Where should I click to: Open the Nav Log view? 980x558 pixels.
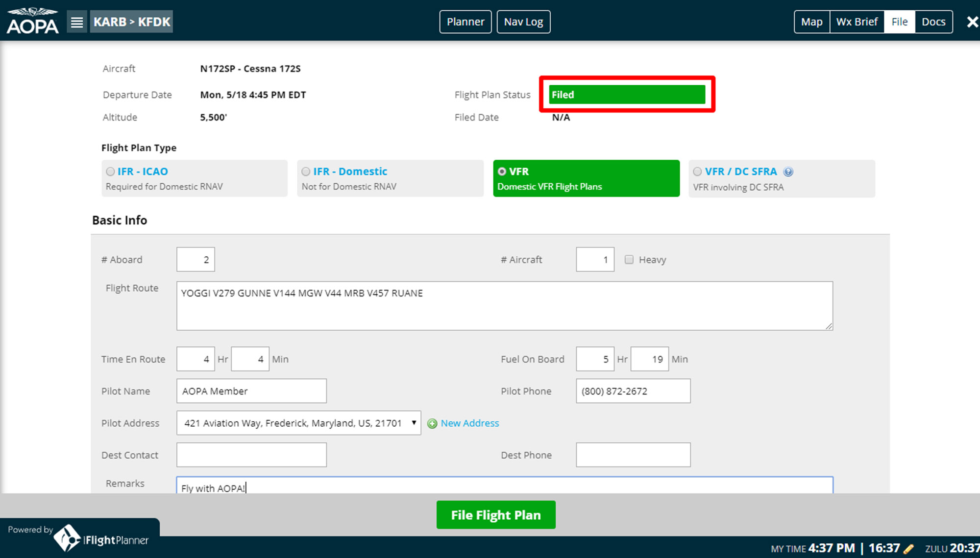(x=523, y=22)
